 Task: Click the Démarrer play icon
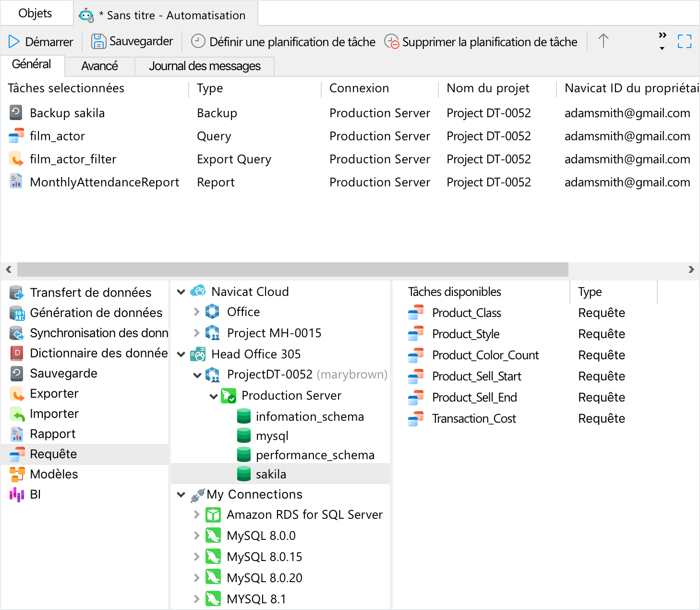[14, 42]
